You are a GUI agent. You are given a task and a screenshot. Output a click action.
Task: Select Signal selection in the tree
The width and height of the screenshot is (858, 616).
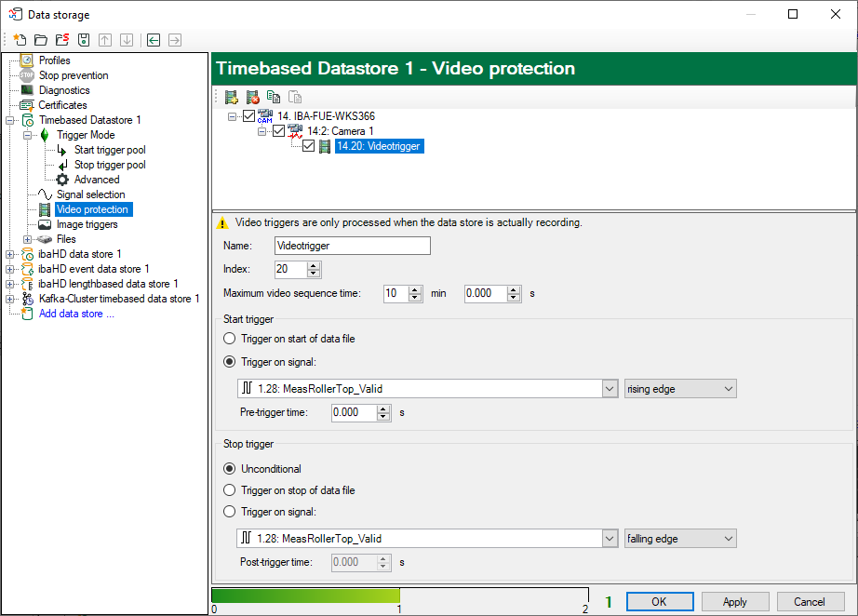tap(90, 194)
